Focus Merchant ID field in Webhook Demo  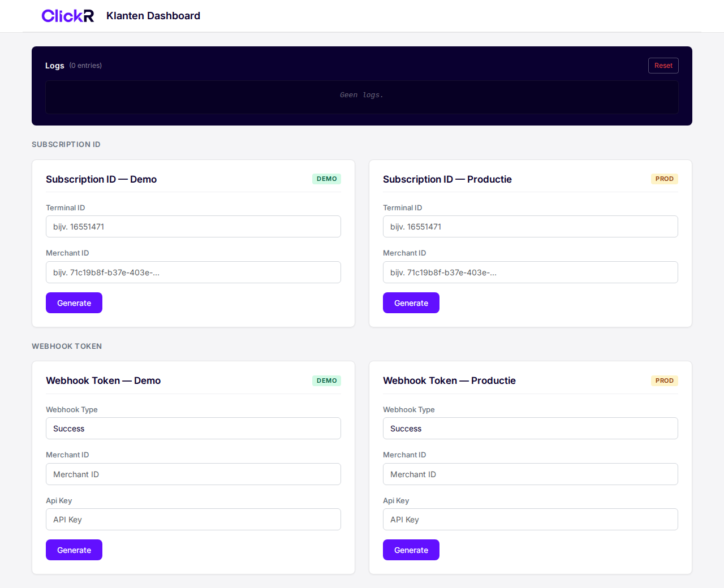193,474
